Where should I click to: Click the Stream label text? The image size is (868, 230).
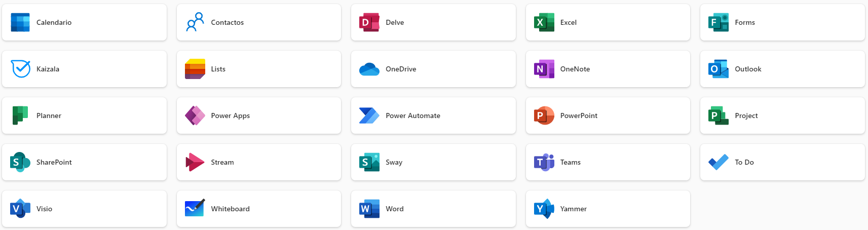[x=222, y=162]
